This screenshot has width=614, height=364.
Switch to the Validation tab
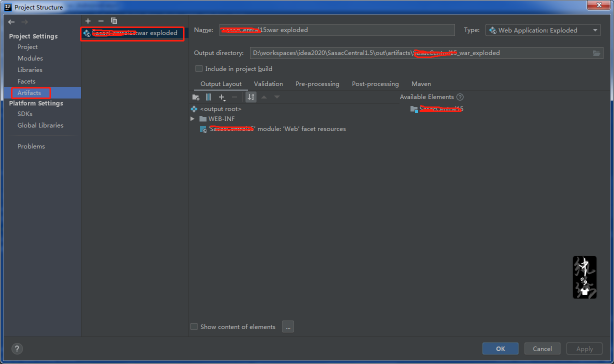coord(268,84)
